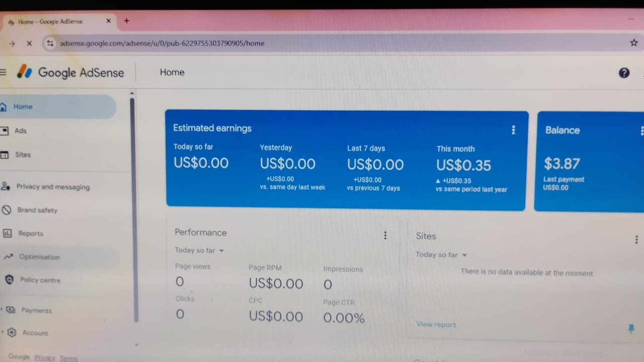Click the Ads icon in the sidebar
644x362 pixels.
pos(4,131)
